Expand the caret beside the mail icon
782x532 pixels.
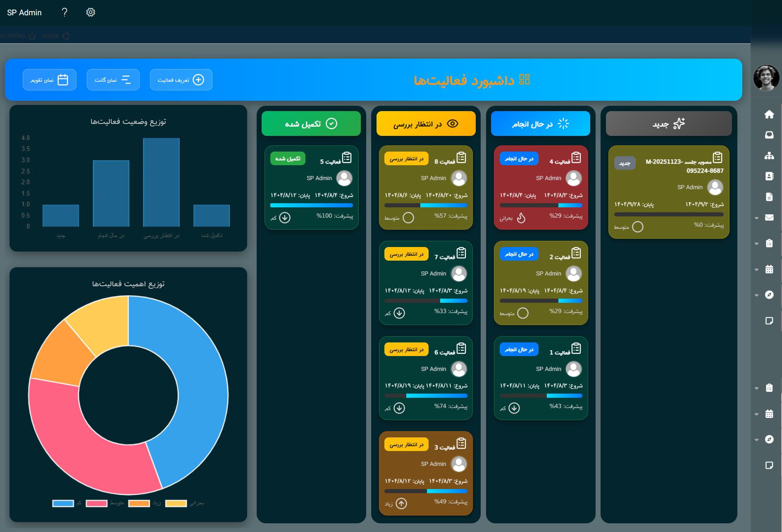click(756, 218)
